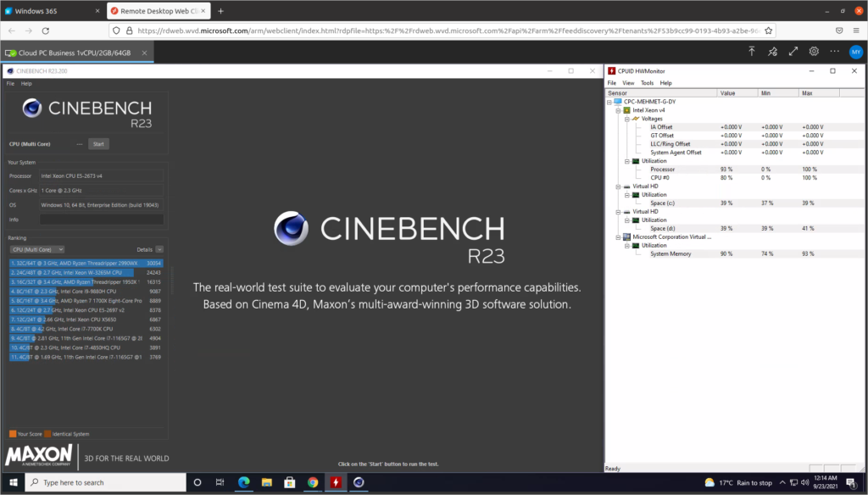This screenshot has width=868, height=495.
Task: Click the Windows Start button
Action: pyautogui.click(x=14, y=483)
